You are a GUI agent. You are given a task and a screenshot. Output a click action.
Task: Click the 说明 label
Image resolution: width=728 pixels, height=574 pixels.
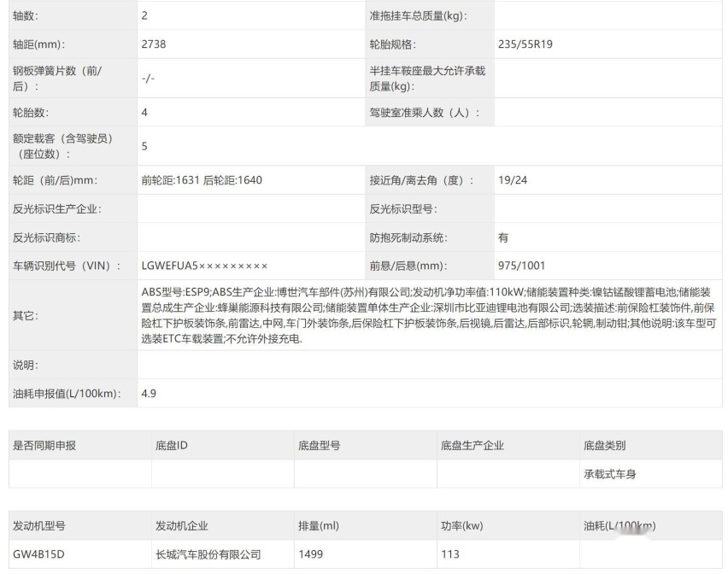click(x=26, y=366)
